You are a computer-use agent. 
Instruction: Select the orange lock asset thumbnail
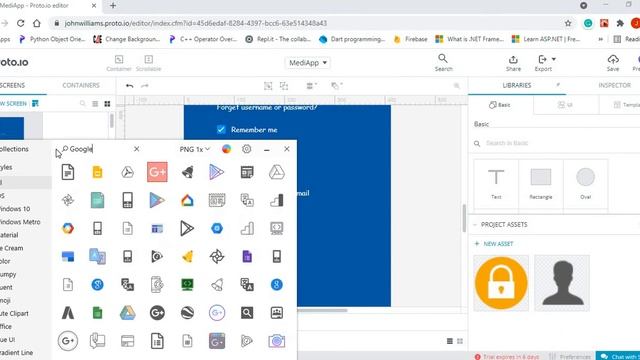pyautogui.click(x=501, y=283)
